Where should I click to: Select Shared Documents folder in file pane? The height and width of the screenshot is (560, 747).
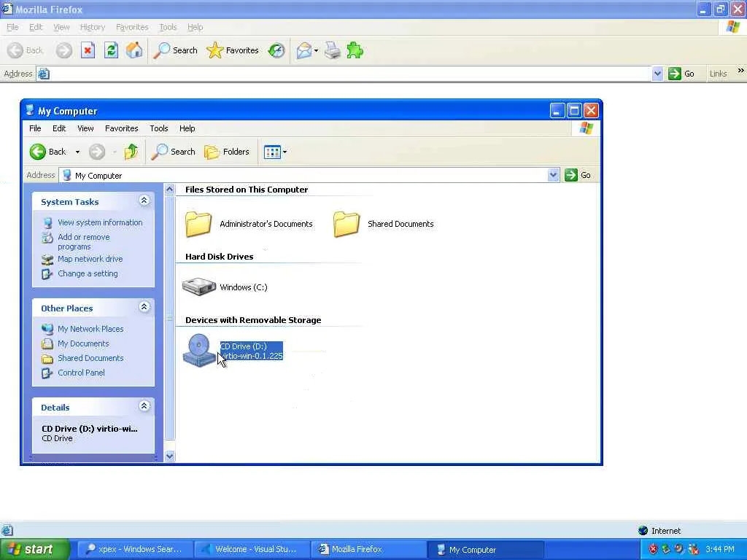346,224
